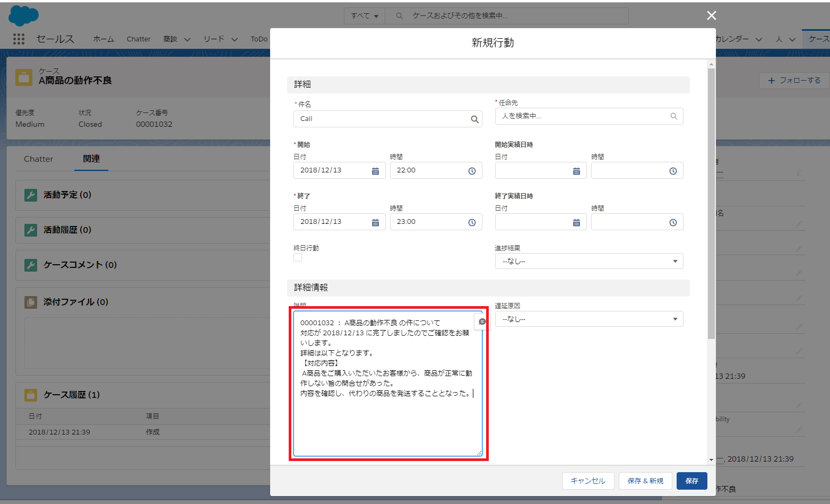Expand the カレンダー tab chevron
830x504 pixels.
pos(759,39)
